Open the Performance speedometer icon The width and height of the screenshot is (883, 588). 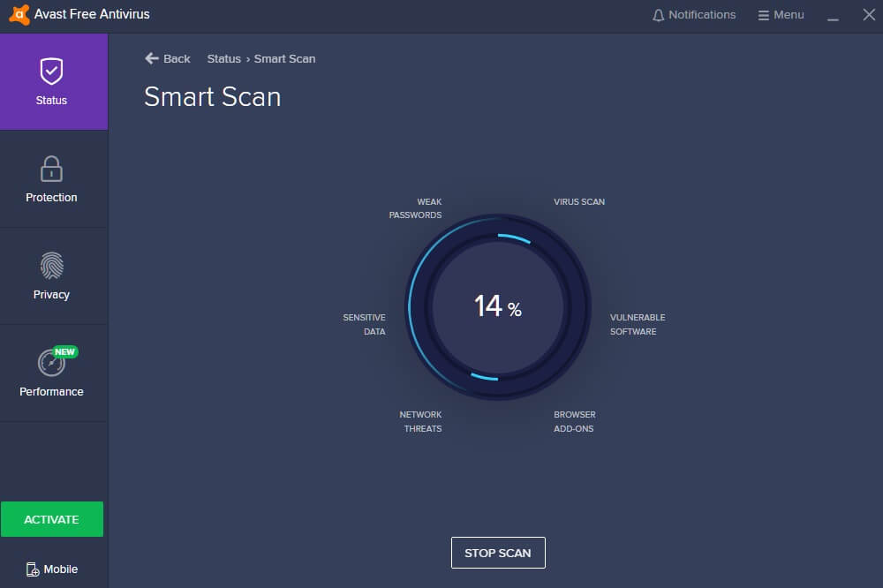(x=51, y=363)
